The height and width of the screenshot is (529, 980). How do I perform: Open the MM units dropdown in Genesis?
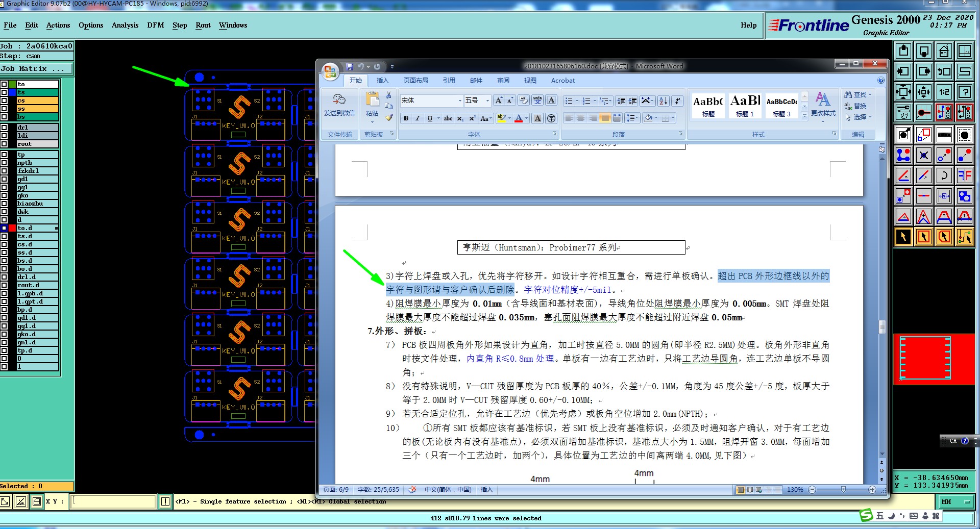click(956, 502)
